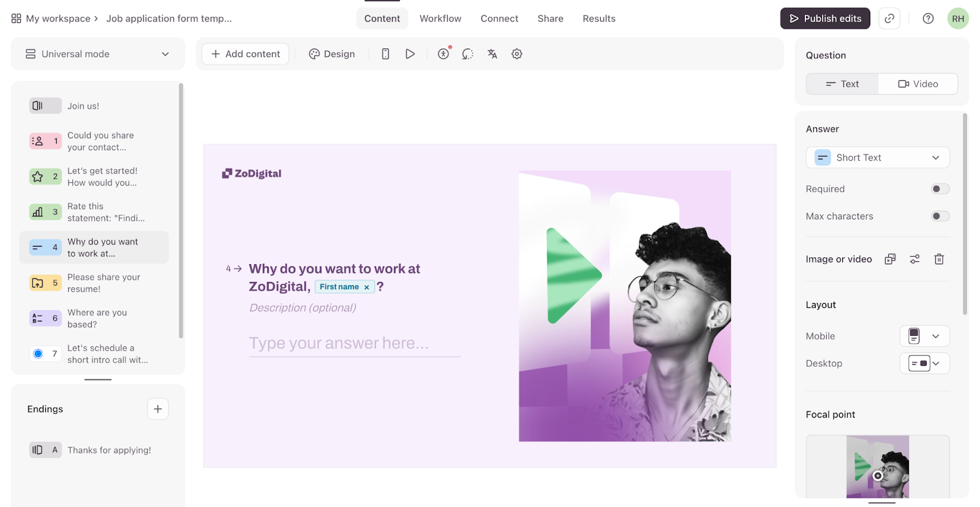Switch to the Connect tab
Viewport: 980px width, 507px height.
499,18
